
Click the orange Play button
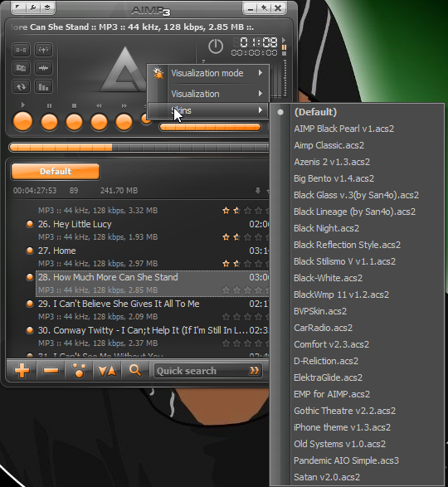tap(23, 121)
